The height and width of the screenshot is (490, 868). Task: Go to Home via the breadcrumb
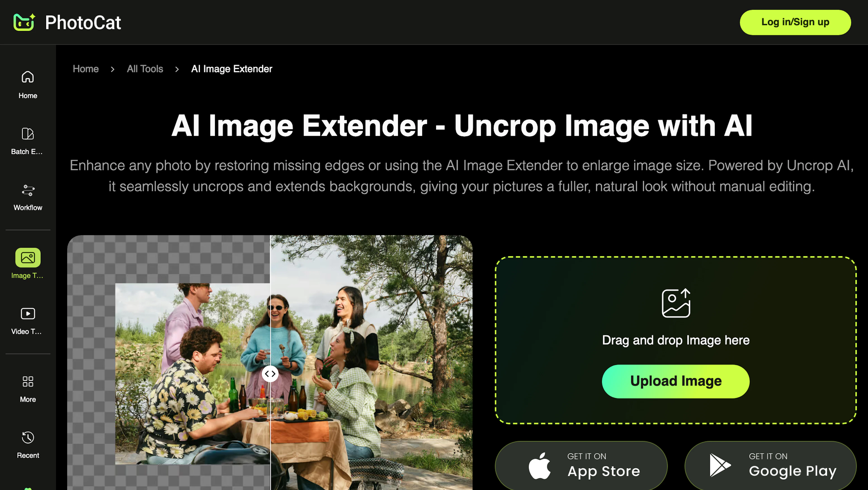86,69
